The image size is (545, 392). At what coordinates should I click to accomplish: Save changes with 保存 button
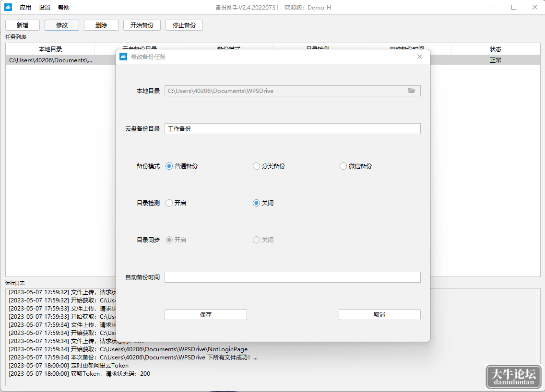pyautogui.click(x=206, y=314)
